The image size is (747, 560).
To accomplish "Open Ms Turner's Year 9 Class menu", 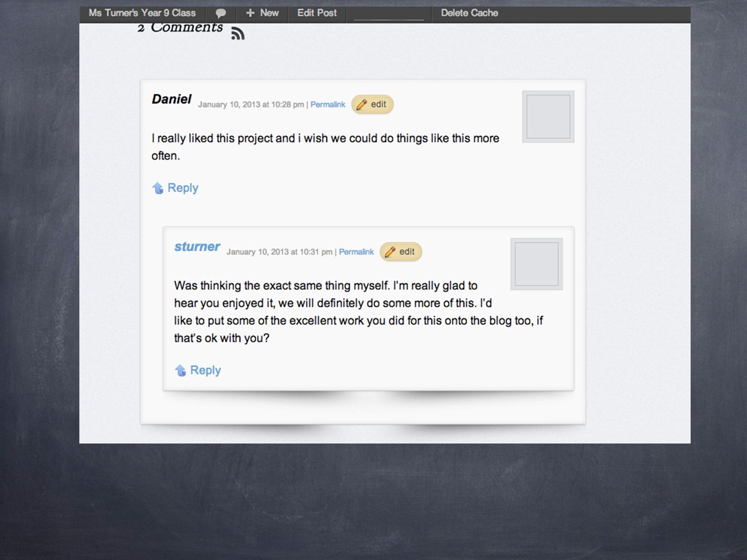I will [142, 13].
